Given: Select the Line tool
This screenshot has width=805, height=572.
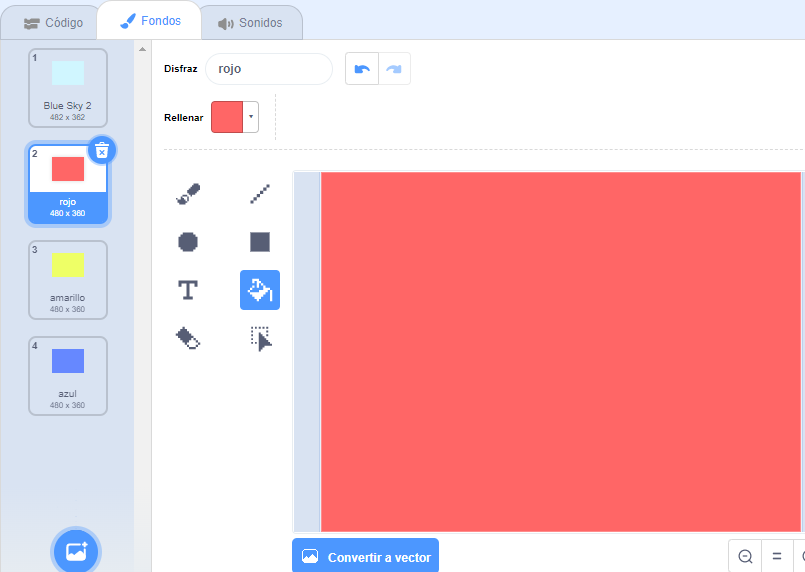Looking at the screenshot, I should [260, 193].
